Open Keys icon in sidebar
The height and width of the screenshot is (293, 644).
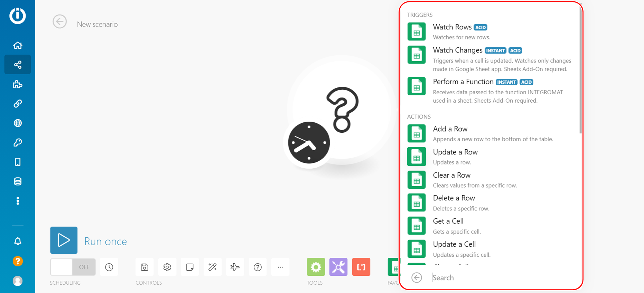click(x=18, y=142)
